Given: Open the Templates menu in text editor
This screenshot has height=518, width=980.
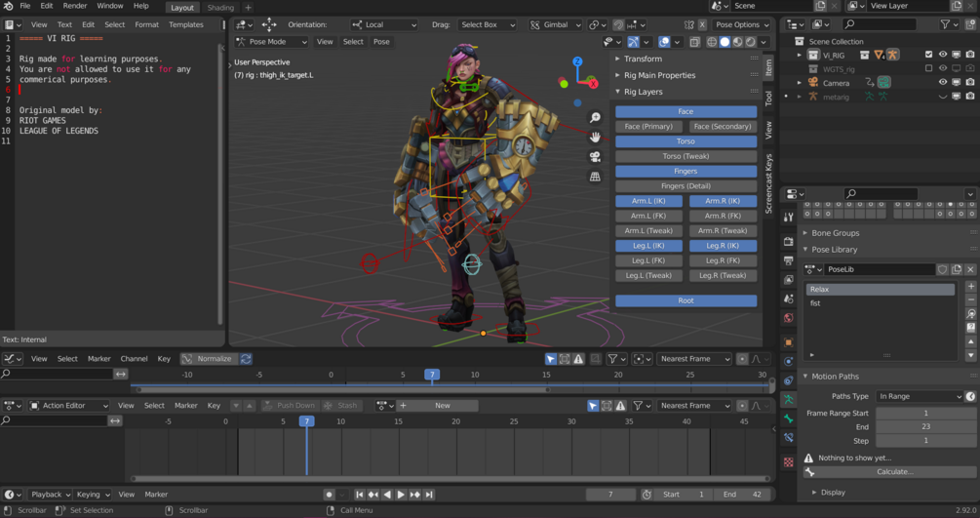Looking at the screenshot, I should [186, 24].
